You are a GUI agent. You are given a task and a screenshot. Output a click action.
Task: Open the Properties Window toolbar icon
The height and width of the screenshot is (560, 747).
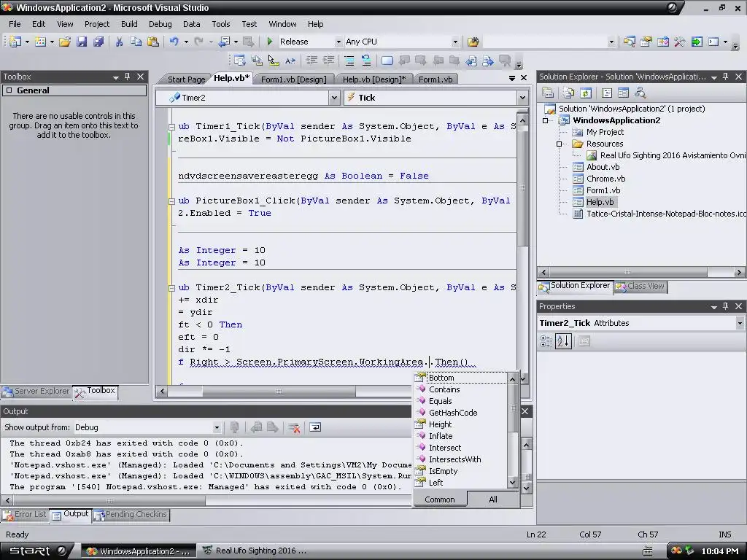pos(646,42)
